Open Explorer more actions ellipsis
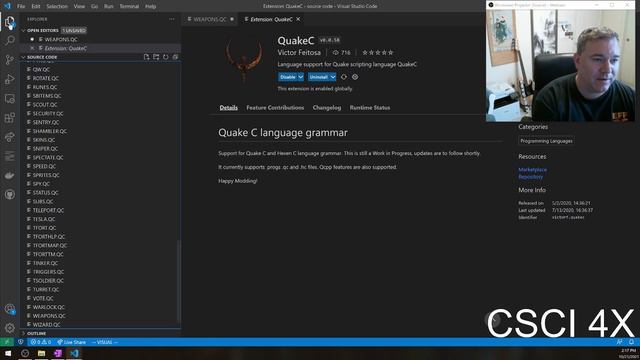The height and width of the screenshot is (360, 640). [171, 19]
